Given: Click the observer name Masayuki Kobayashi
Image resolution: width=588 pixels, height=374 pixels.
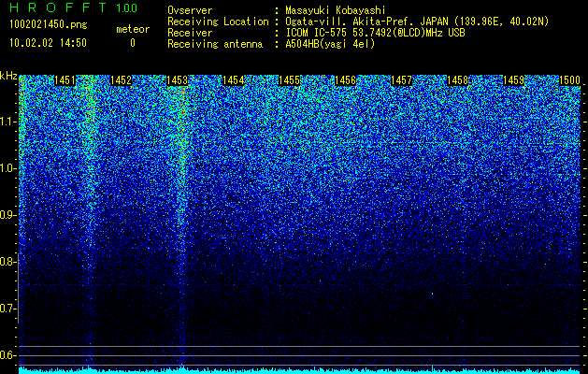Looking at the screenshot, I should click(336, 11).
